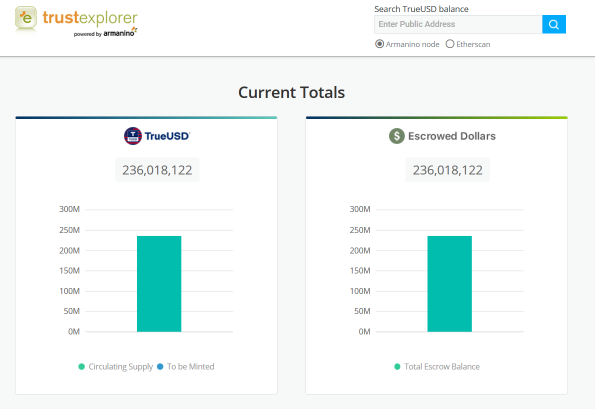Click the Total Escrow Balance legend label

click(x=442, y=367)
